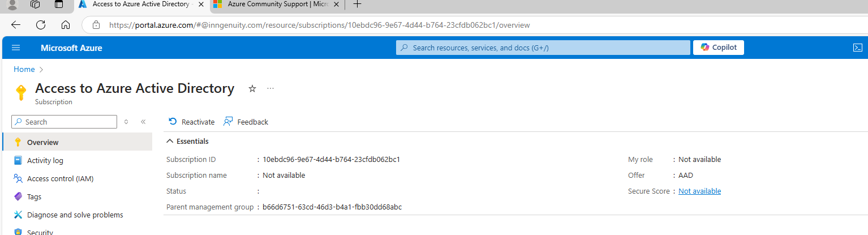Reload the page with refresh icon
The height and width of the screenshot is (235, 868).
[41, 25]
